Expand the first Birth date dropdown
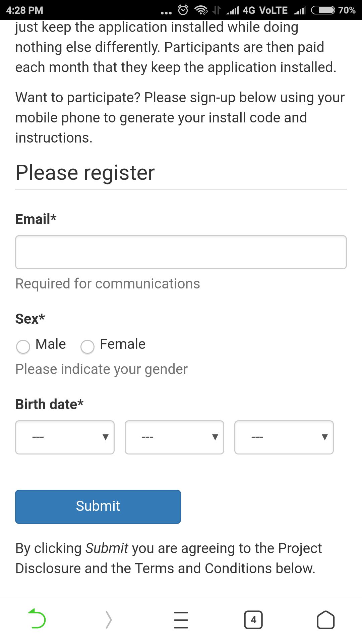The height and width of the screenshot is (644, 362). [65, 437]
